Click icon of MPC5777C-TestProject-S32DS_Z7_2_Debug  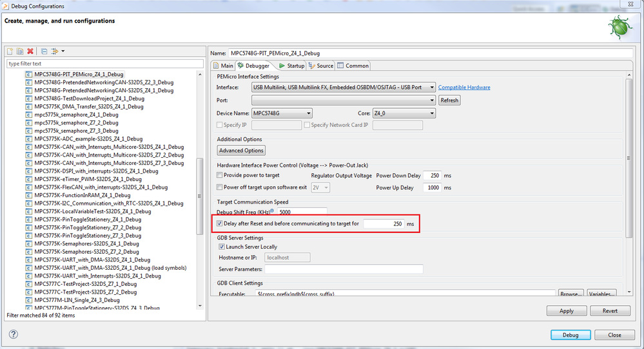[28, 292]
